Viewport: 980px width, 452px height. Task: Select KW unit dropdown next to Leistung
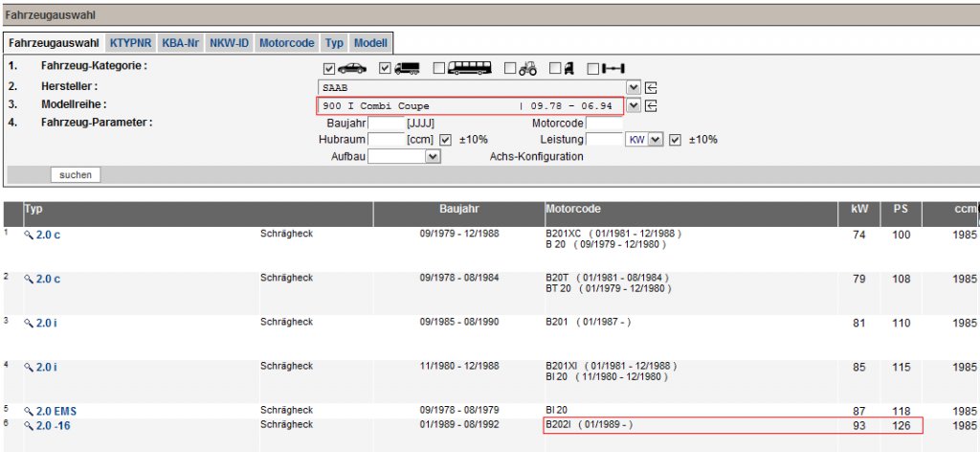pos(644,140)
